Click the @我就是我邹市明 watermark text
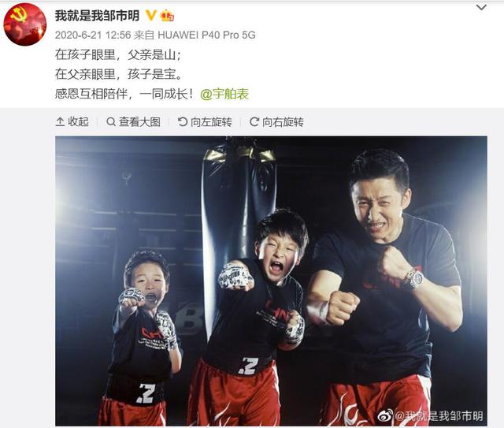504x428 pixels. [439, 415]
